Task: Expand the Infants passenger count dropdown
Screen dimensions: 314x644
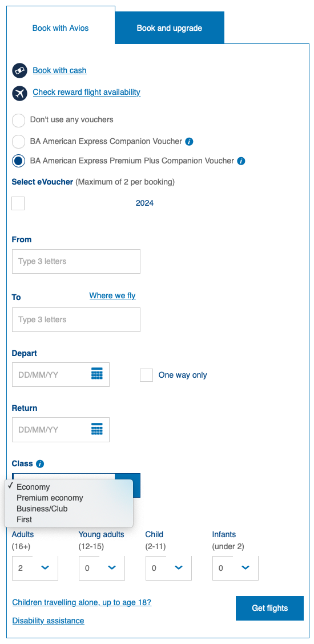Action: tap(235, 568)
